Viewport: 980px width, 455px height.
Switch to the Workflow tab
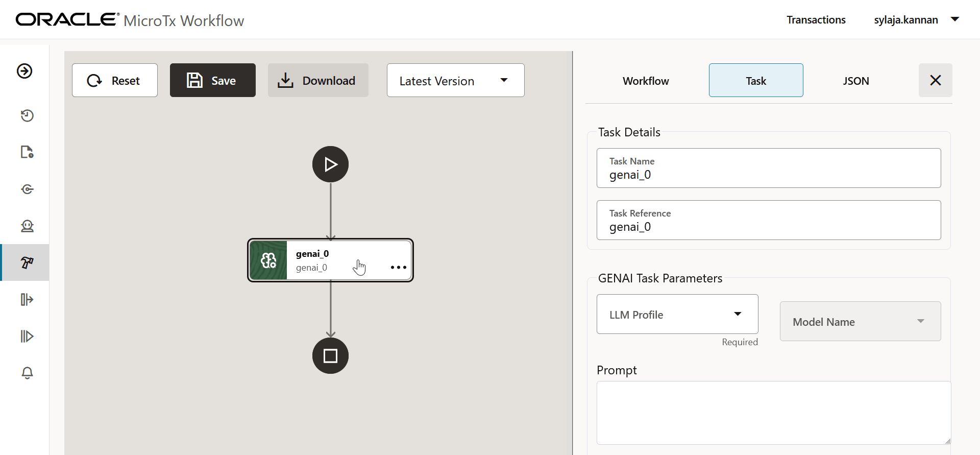pos(646,81)
